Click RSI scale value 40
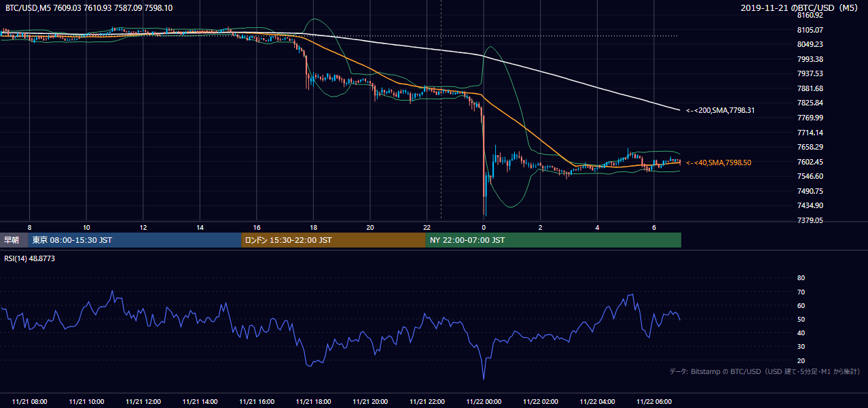Screen dimensions: 868x408 [x=801, y=333]
